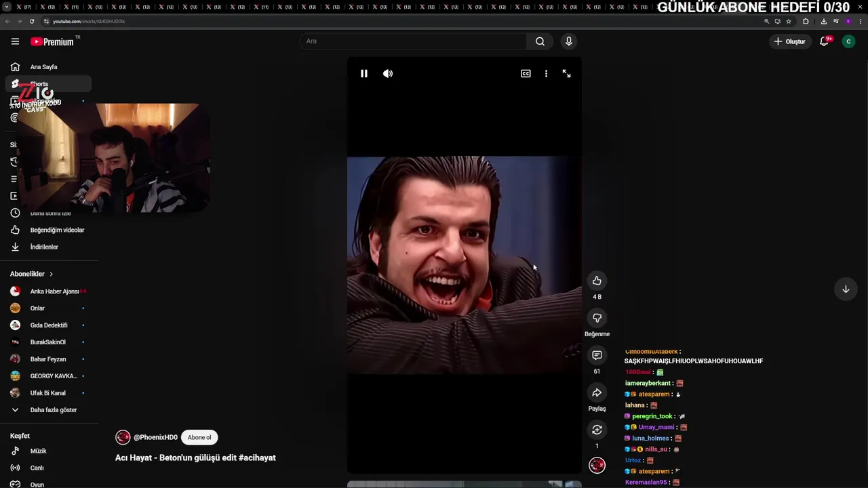Open Ufak Bi Kanal subscription

tap(48, 393)
